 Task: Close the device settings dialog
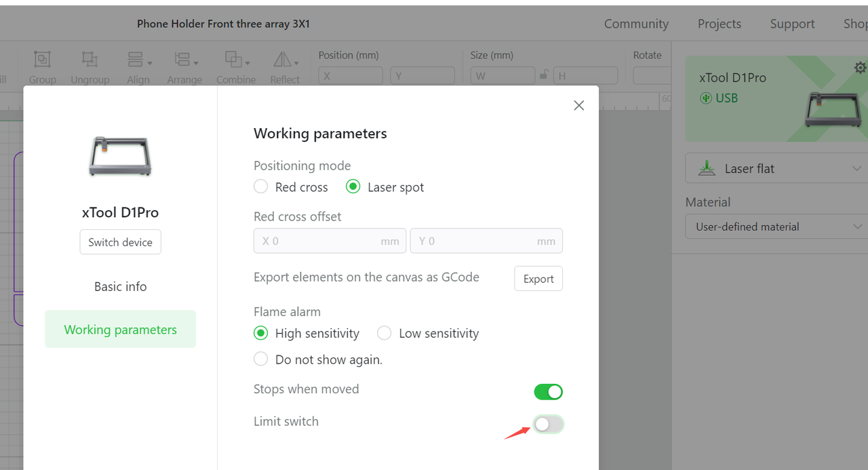[578, 105]
